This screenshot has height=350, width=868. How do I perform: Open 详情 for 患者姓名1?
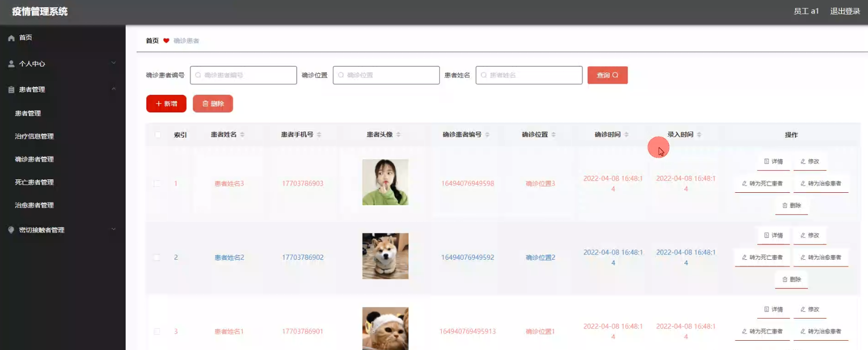pos(773,309)
